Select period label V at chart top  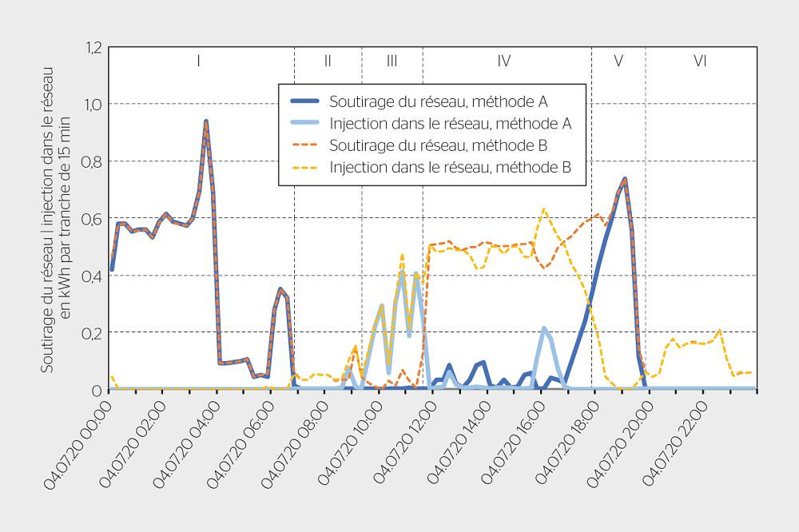[x=618, y=61]
